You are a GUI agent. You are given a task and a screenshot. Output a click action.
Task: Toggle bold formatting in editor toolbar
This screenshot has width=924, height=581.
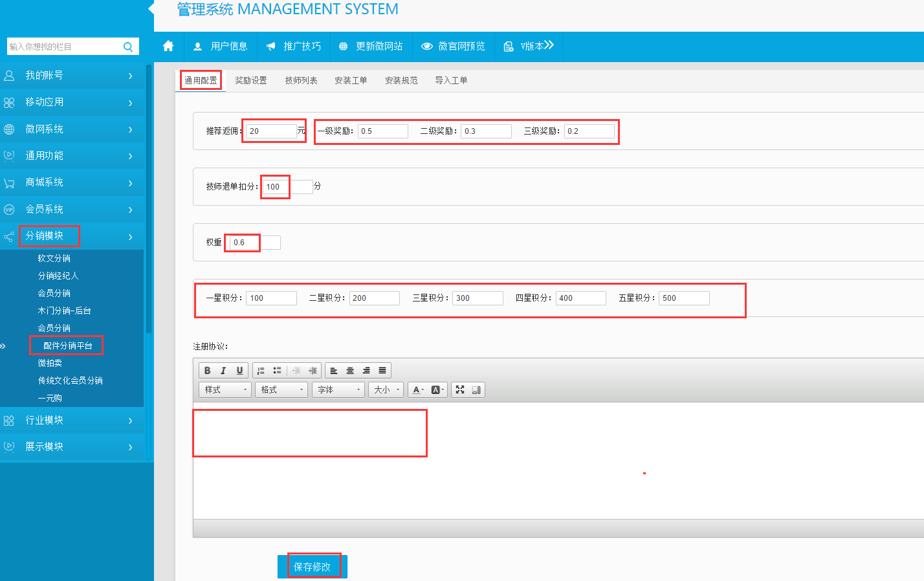coord(207,371)
